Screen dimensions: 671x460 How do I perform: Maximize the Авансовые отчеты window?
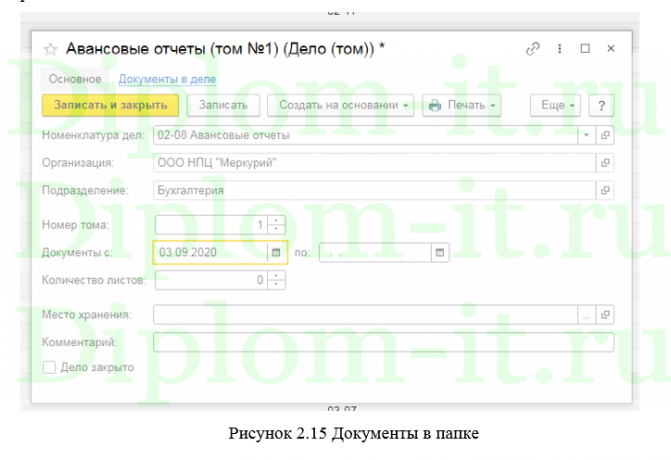(585, 48)
